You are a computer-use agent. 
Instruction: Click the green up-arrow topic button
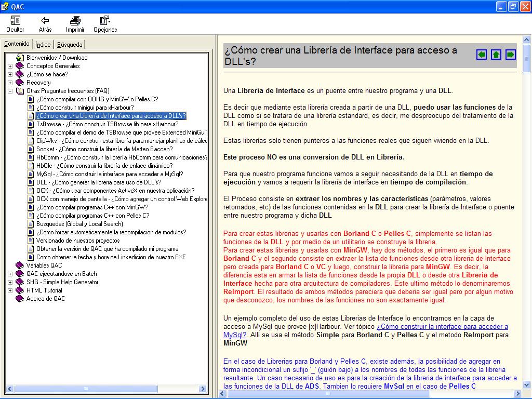[496, 54]
